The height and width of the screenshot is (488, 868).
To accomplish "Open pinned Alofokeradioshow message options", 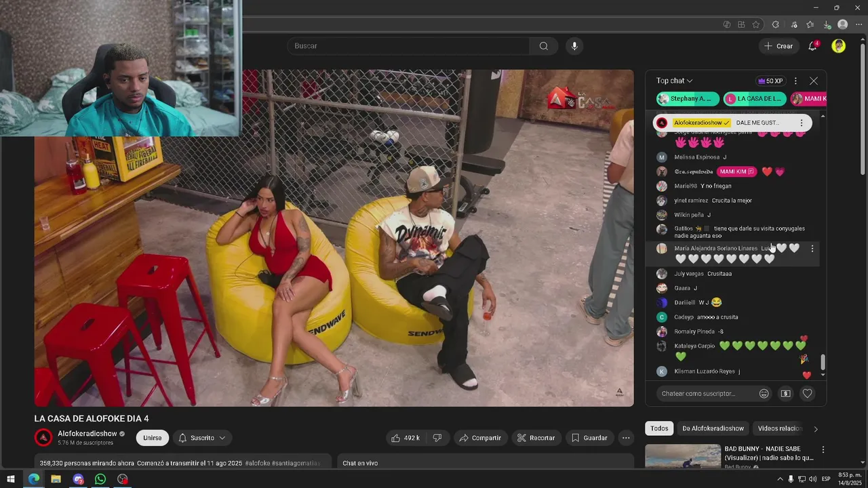I will [x=801, y=123].
